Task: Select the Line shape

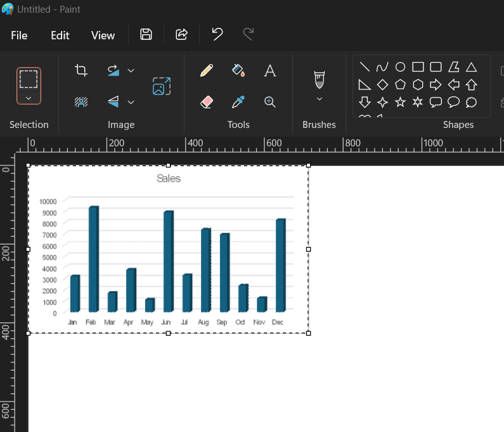Action: [365, 67]
